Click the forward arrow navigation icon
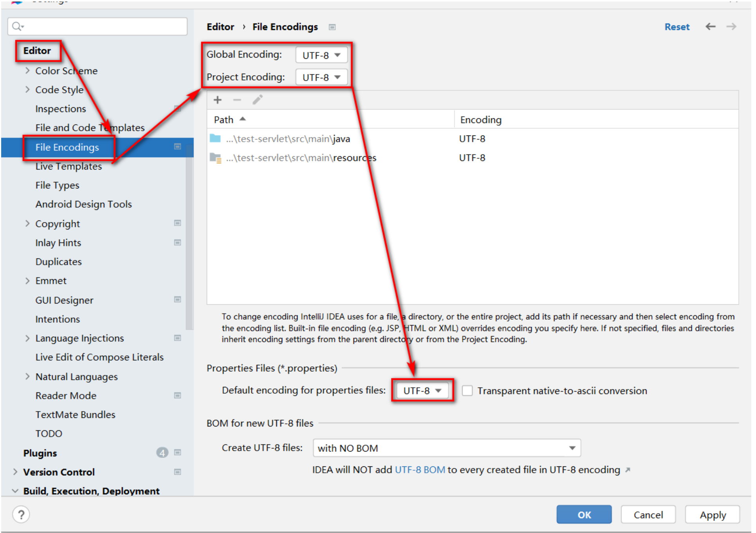This screenshot has height=533, width=756. point(731,27)
